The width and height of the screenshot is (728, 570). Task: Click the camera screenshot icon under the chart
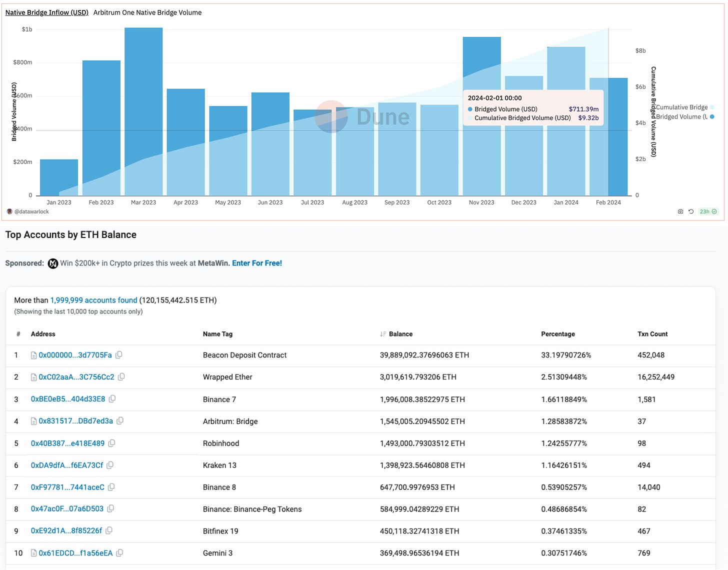coord(680,211)
